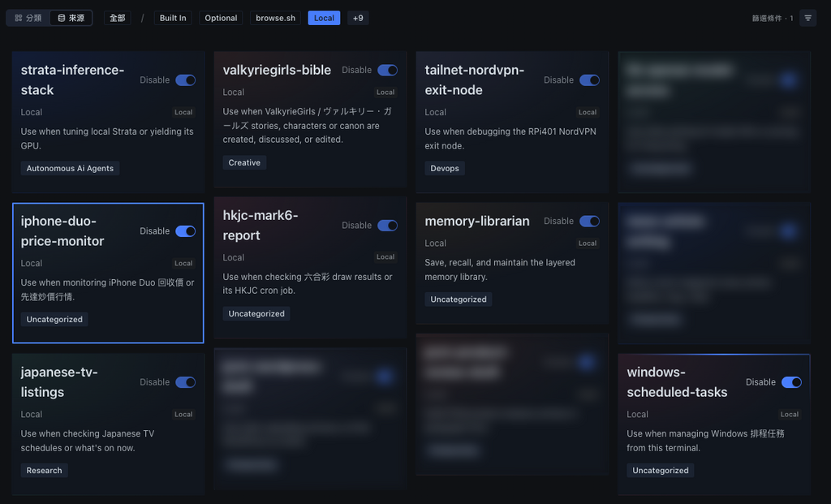This screenshot has height=504, width=831.
Task: Click the Autonomous Ai Agents tag
Action: click(x=70, y=169)
